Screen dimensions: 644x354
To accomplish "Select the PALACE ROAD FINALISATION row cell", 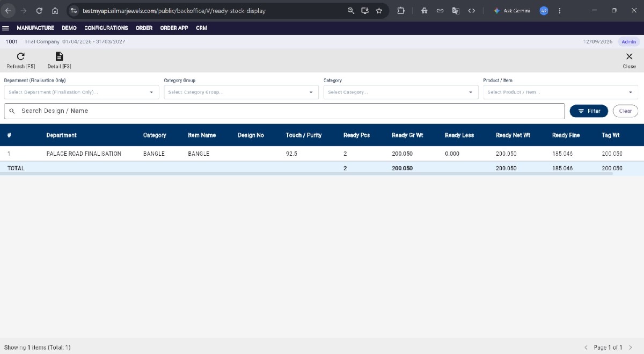I will coord(84,154).
